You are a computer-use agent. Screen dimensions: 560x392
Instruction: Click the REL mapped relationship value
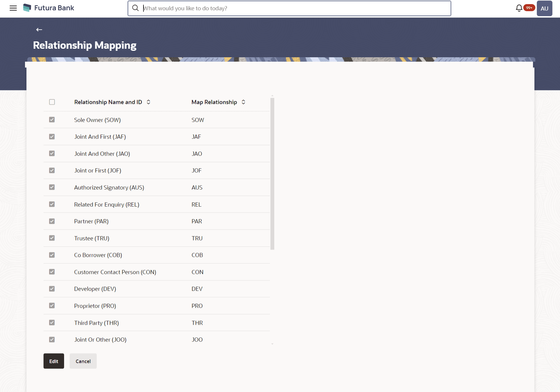coord(197,204)
